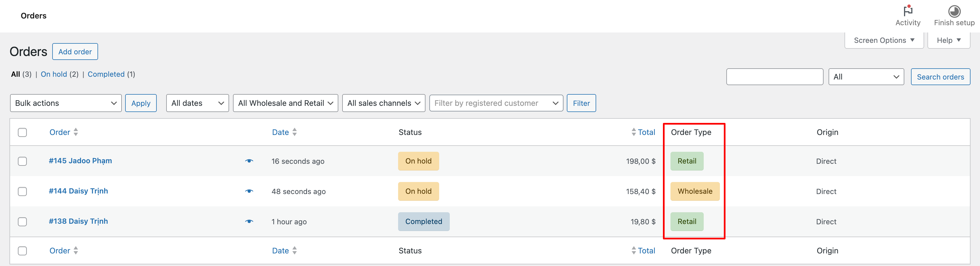Show only On hold orders
The image size is (980, 266).
[54, 74]
